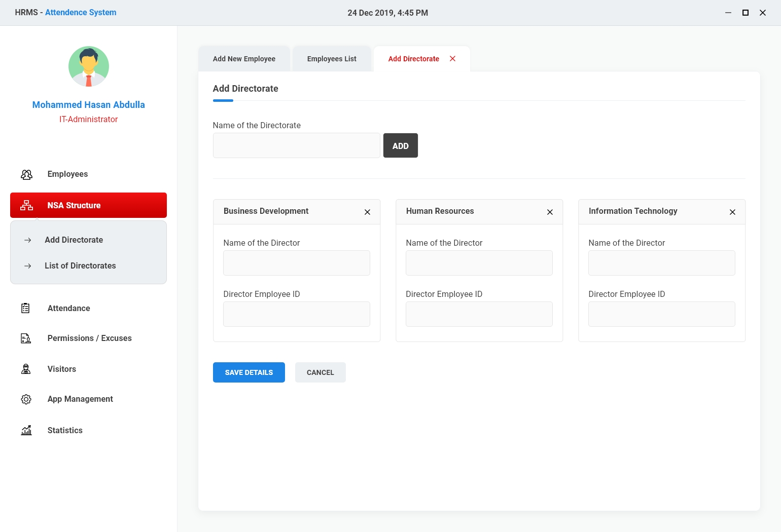Click the Attendance clipboard icon
The height and width of the screenshot is (532, 781).
tap(26, 308)
